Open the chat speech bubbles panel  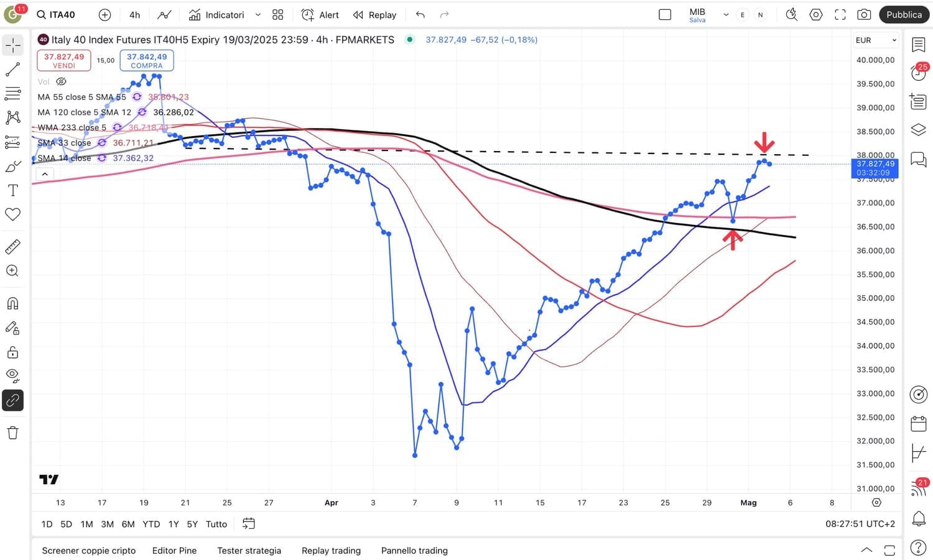(x=919, y=159)
